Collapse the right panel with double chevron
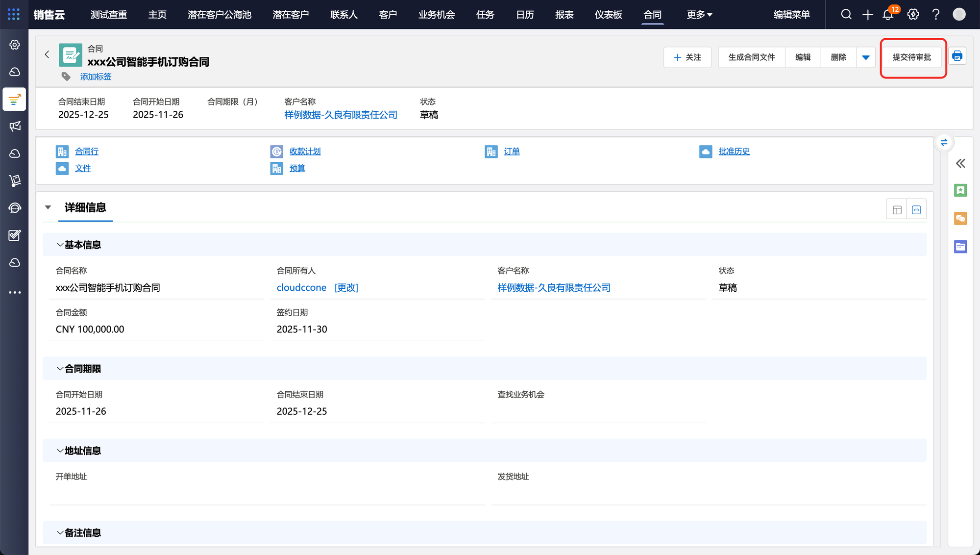Screen dimensions: 980x555 pyautogui.click(x=960, y=164)
